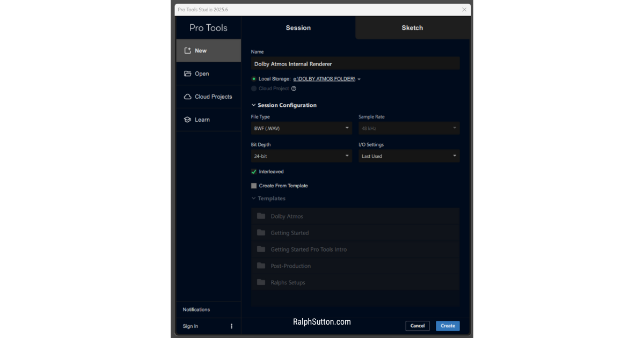Enable Create From Template
The image size is (644, 338).
(x=253, y=186)
